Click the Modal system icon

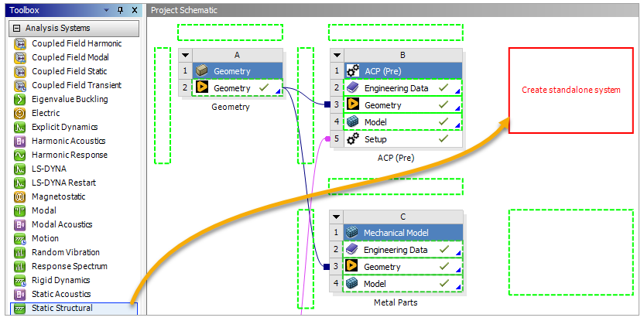click(x=19, y=210)
